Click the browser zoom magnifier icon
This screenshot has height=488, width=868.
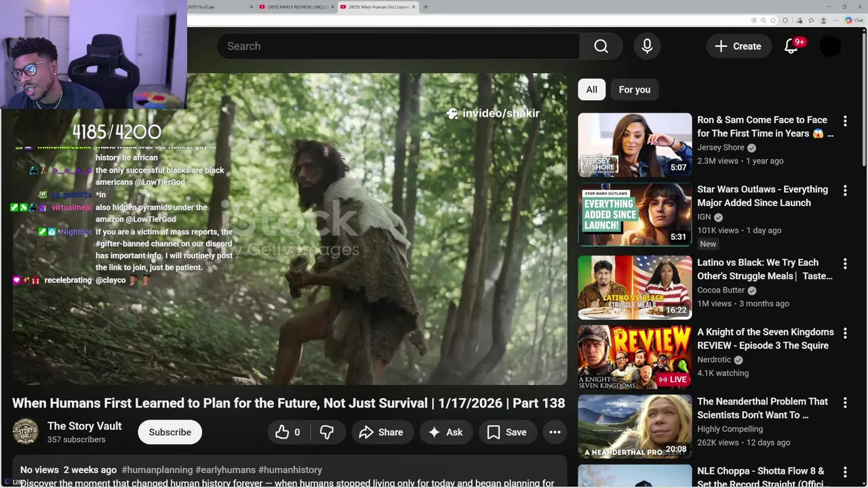[x=764, y=20]
